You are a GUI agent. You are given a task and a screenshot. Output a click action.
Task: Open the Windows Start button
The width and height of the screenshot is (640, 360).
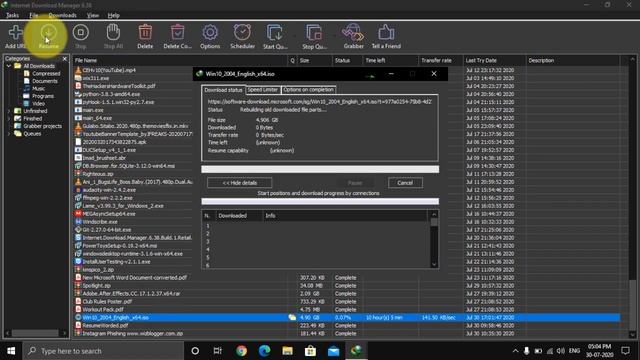11,351
